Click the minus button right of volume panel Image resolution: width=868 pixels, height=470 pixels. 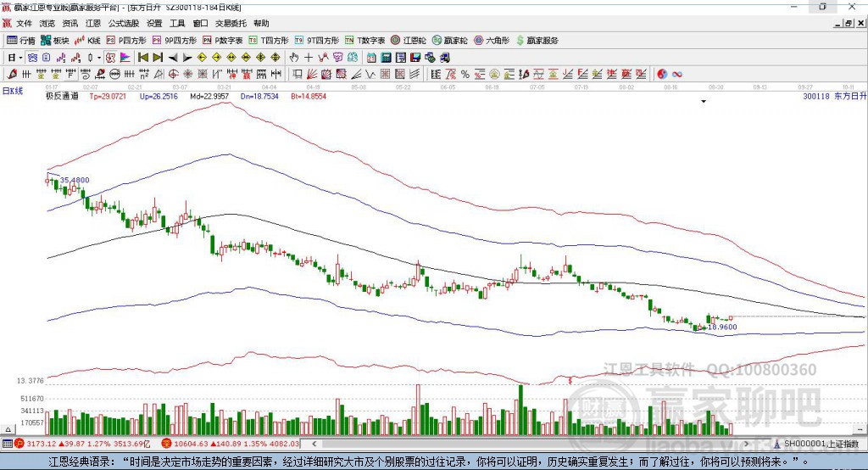[860, 429]
